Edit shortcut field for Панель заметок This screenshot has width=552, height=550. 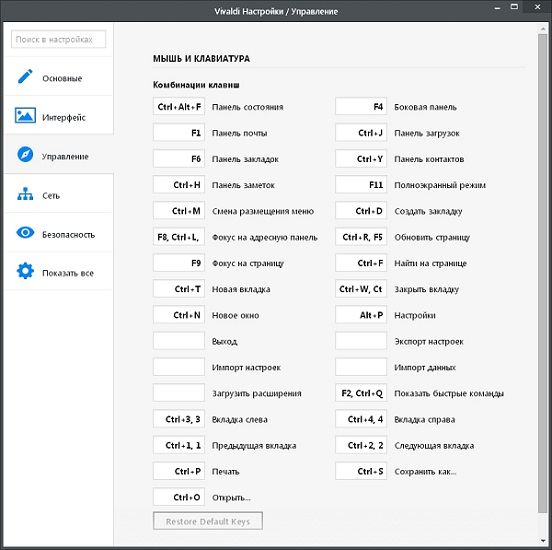click(179, 185)
